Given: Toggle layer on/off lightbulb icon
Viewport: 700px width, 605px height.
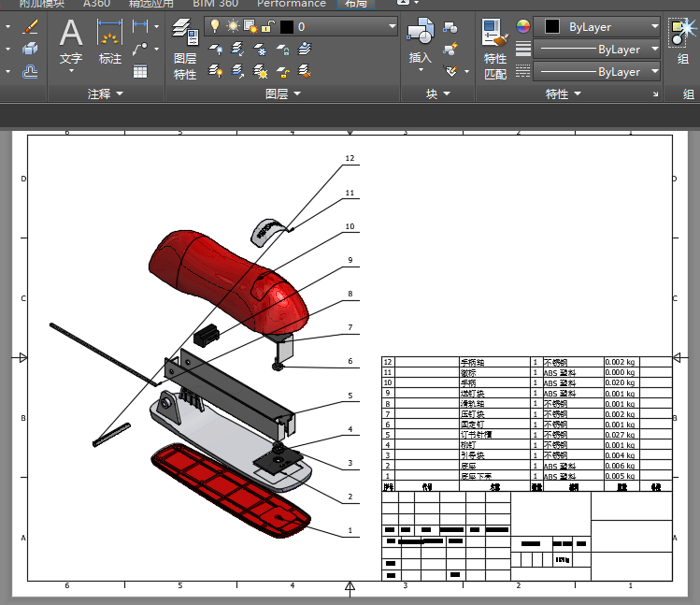Looking at the screenshot, I should 214,26.
